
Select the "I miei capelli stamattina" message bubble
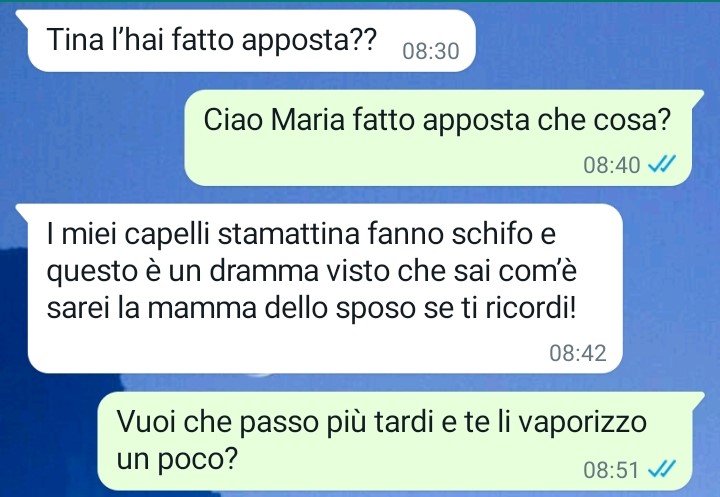click(325, 288)
